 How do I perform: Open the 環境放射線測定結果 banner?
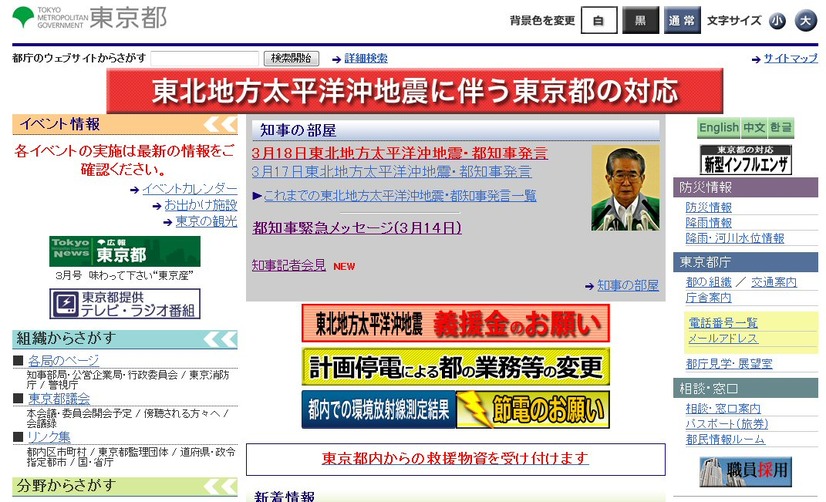coord(379,410)
